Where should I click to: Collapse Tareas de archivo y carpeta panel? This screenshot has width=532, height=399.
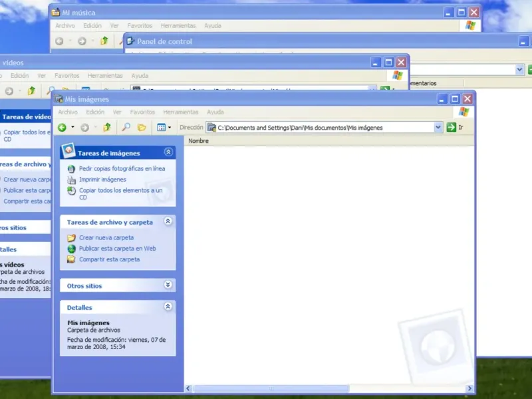click(x=168, y=221)
